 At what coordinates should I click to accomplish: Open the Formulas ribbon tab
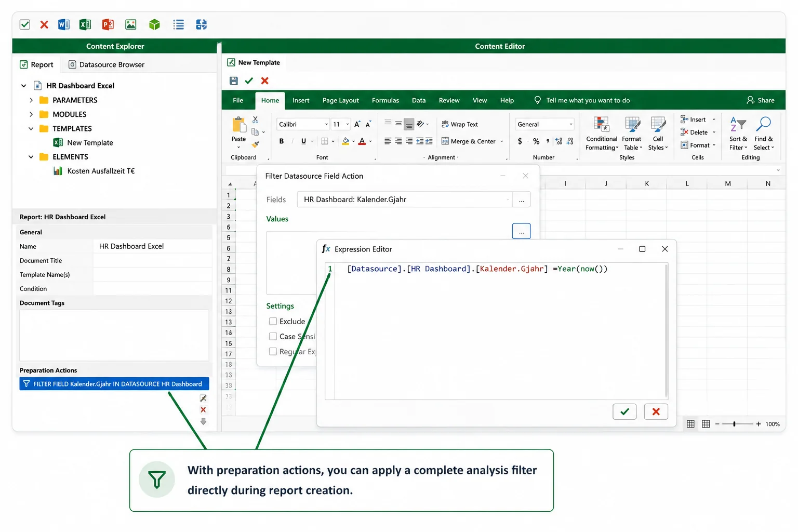(x=385, y=100)
